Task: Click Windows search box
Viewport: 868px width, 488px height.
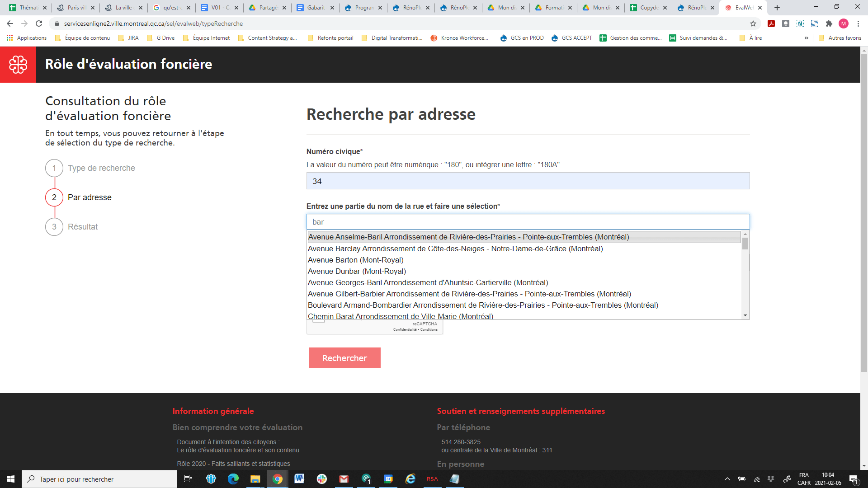Action: (99, 479)
